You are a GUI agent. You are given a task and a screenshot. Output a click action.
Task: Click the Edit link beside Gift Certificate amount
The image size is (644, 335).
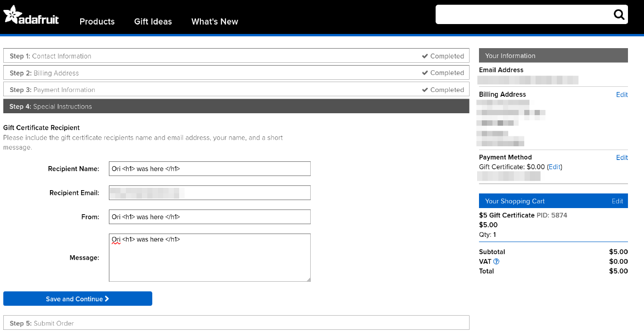coord(554,167)
